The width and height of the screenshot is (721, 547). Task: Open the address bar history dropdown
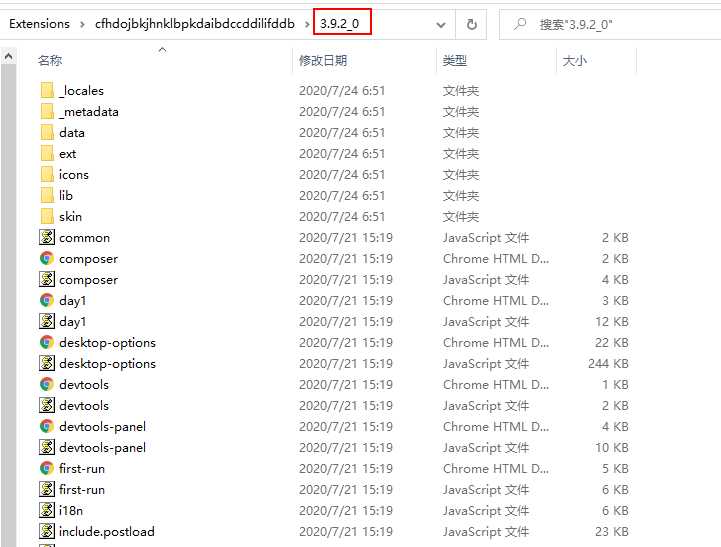tap(441, 23)
